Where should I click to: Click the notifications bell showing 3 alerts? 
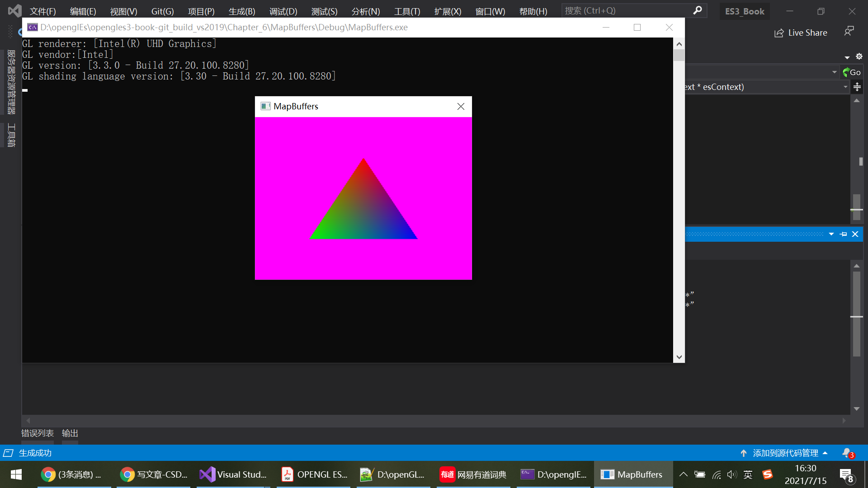pyautogui.click(x=846, y=453)
